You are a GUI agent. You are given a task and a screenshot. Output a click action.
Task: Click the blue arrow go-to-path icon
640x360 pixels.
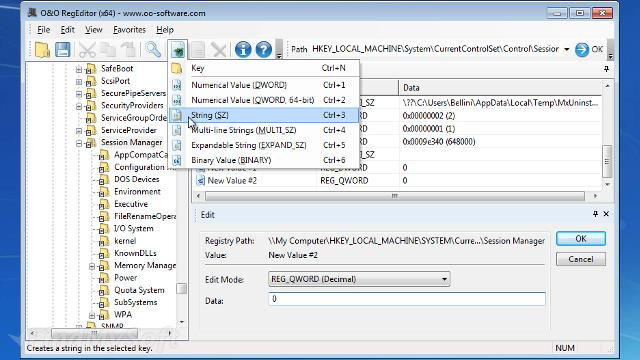(582, 50)
